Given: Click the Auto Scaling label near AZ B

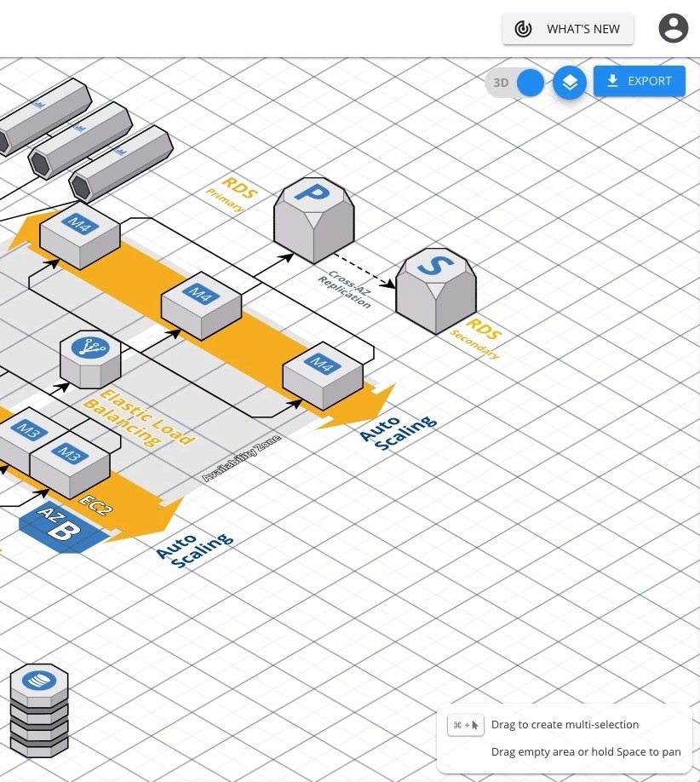Looking at the screenshot, I should 194,551.
